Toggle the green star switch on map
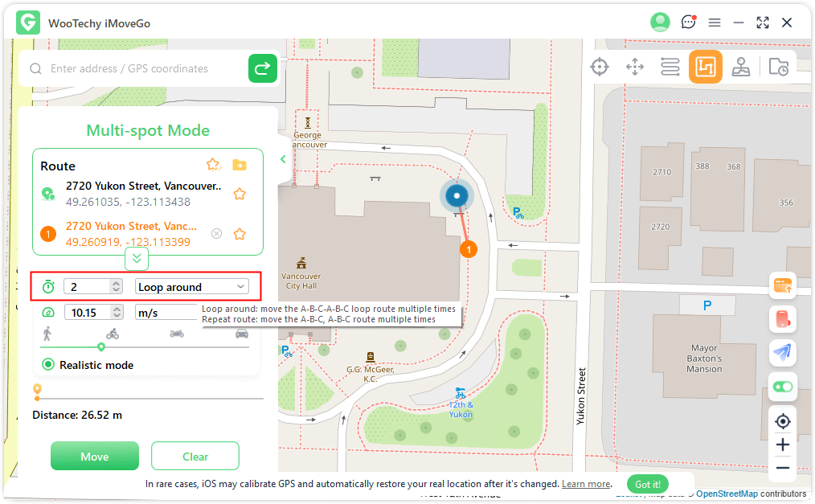 point(783,387)
